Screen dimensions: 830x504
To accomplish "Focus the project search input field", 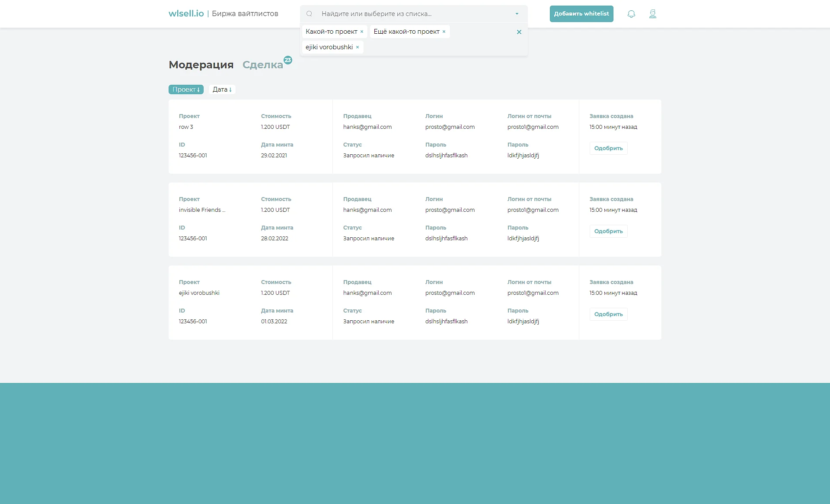I will point(414,14).
